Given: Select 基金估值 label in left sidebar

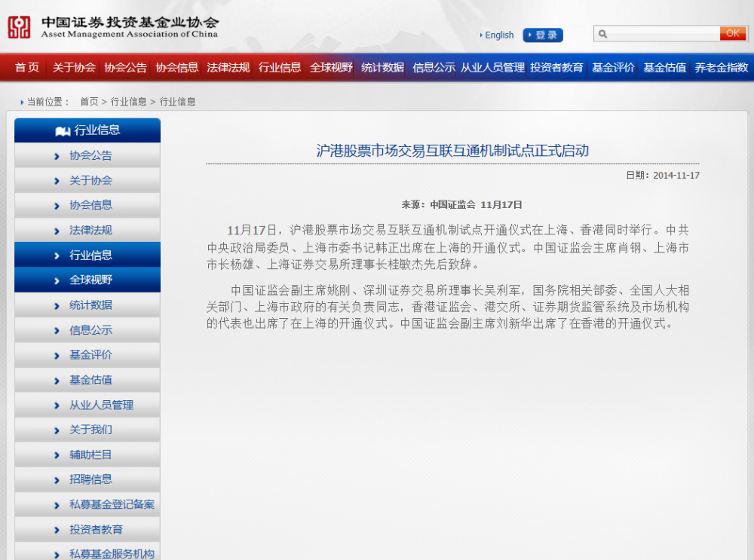Looking at the screenshot, I should [x=90, y=380].
